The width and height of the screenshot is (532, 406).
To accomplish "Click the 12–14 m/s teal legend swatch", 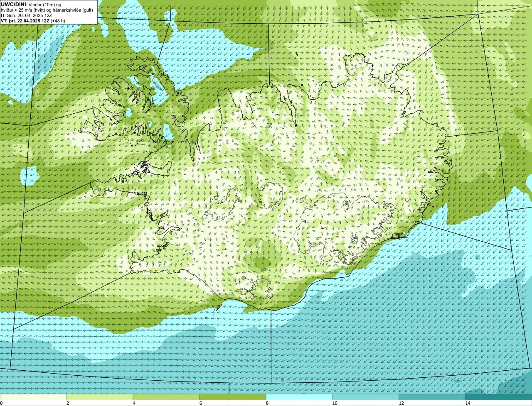I will (432, 397).
